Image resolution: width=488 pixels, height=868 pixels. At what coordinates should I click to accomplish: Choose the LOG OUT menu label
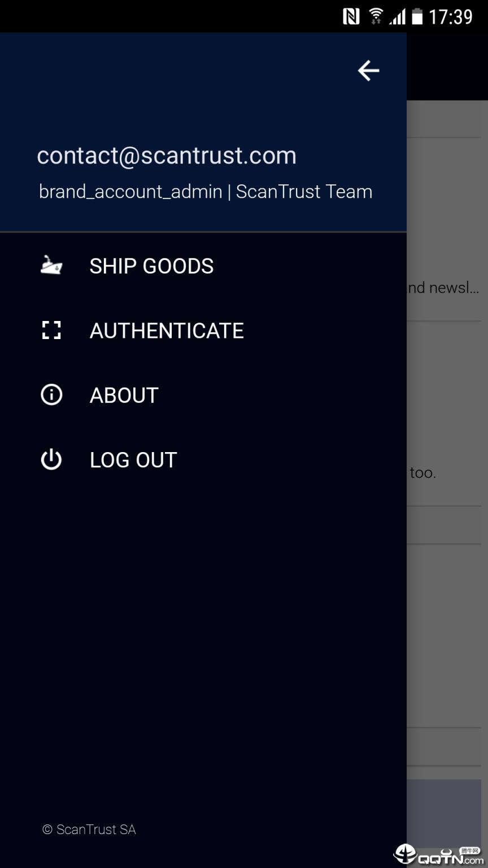click(x=133, y=460)
